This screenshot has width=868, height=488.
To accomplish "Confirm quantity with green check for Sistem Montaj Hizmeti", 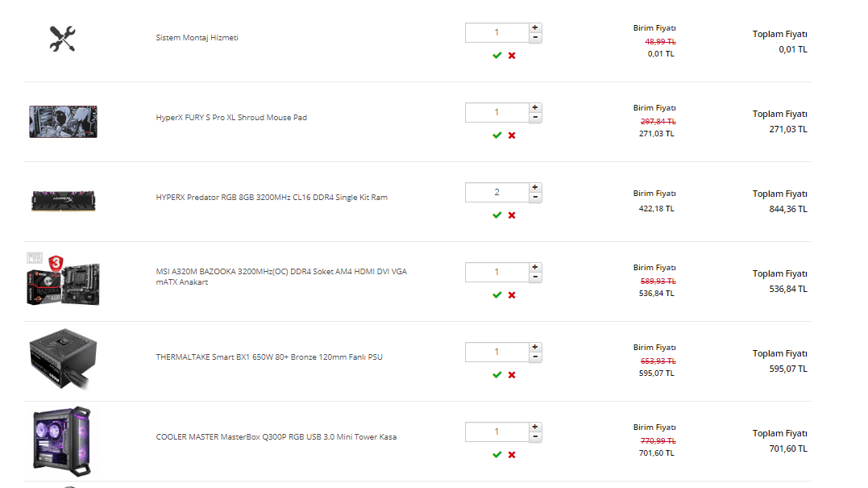I will tap(497, 56).
